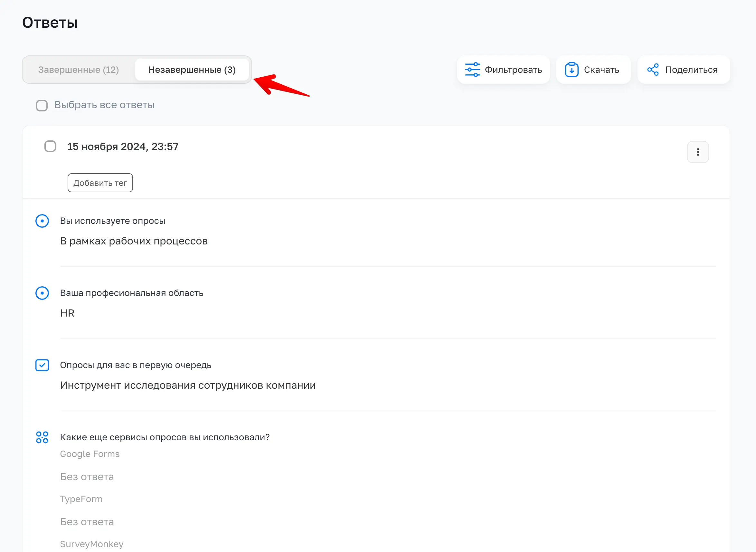
Task: Click the 'Выбрать все ответы' label text
Action: [x=104, y=105]
